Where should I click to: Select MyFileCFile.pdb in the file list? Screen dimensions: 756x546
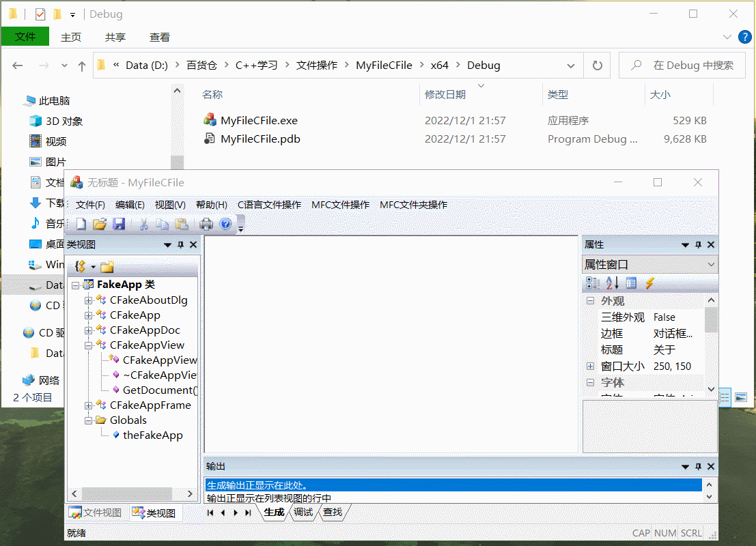[260, 139]
